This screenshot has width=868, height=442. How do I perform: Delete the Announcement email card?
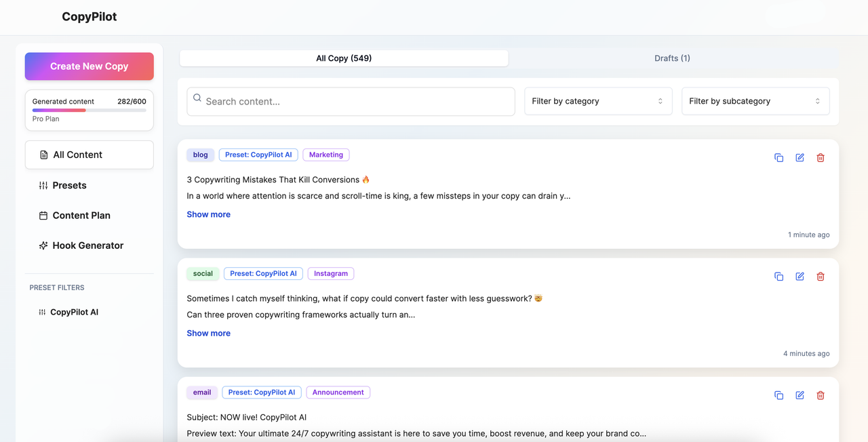pyautogui.click(x=821, y=395)
